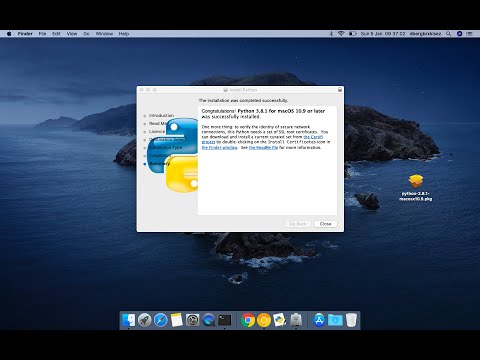This screenshot has width=480, height=360.
Task: Close the installer window with red button
Action: (141, 90)
